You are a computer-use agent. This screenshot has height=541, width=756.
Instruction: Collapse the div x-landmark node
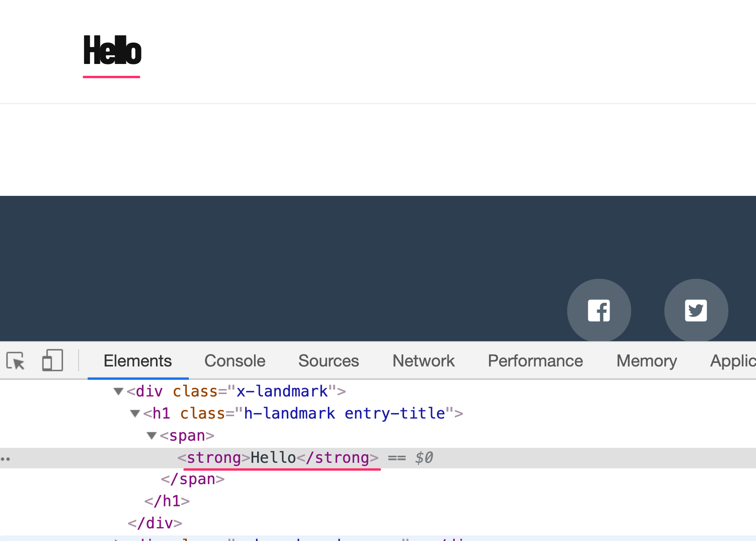pyautogui.click(x=118, y=391)
